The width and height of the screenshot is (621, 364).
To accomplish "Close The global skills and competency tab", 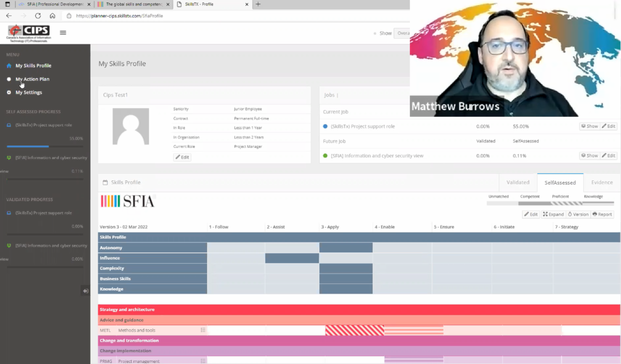I will 168,4.
